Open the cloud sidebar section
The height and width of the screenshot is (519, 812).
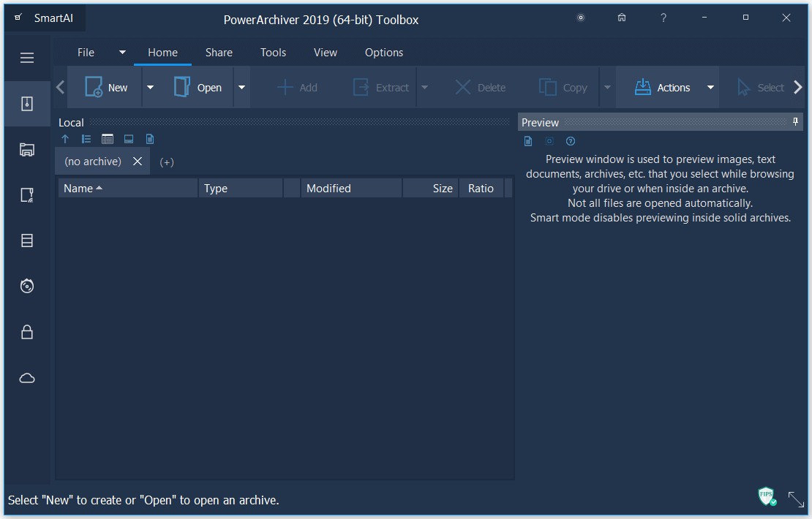[x=27, y=378]
